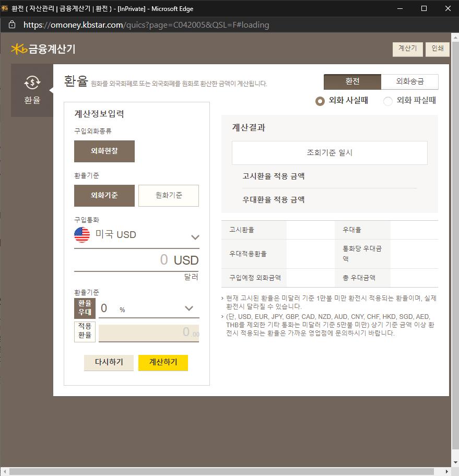
Task: Close the Edge window
Action: [x=448, y=8]
